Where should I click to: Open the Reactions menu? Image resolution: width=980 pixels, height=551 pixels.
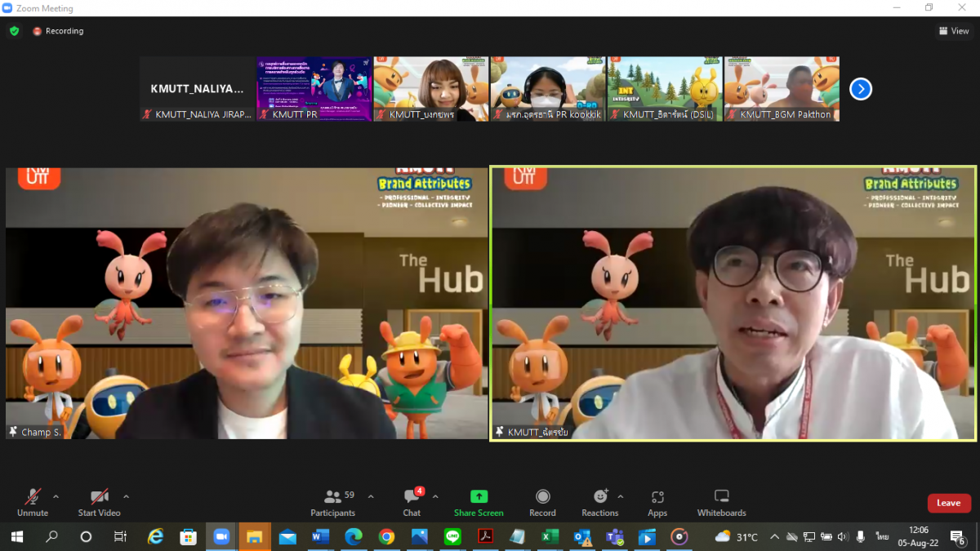pos(600,502)
